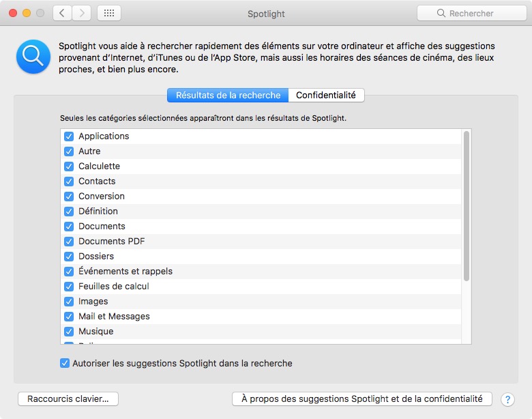
Task: Click À propos des suggestions Spotlight button
Action: click(362, 399)
